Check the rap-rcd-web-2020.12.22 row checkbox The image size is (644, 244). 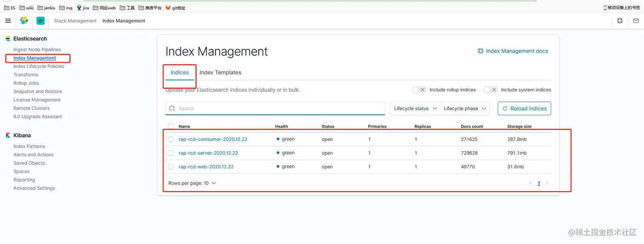pyautogui.click(x=171, y=167)
